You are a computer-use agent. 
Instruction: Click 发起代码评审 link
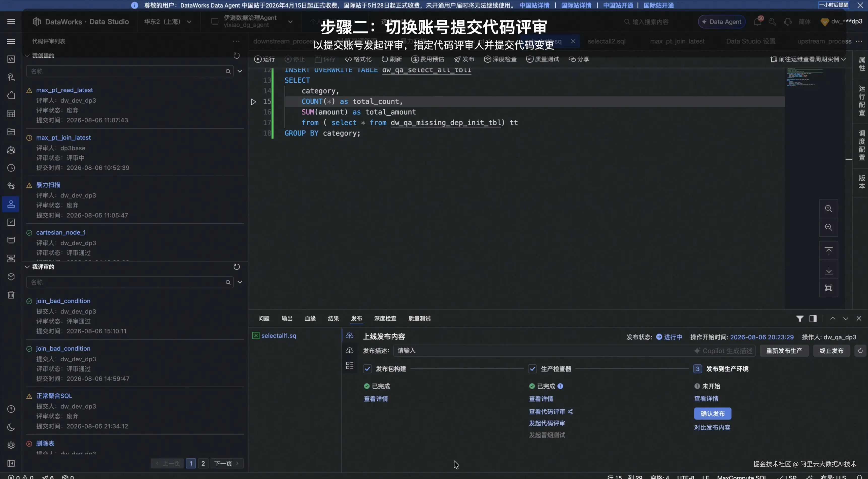click(x=547, y=423)
